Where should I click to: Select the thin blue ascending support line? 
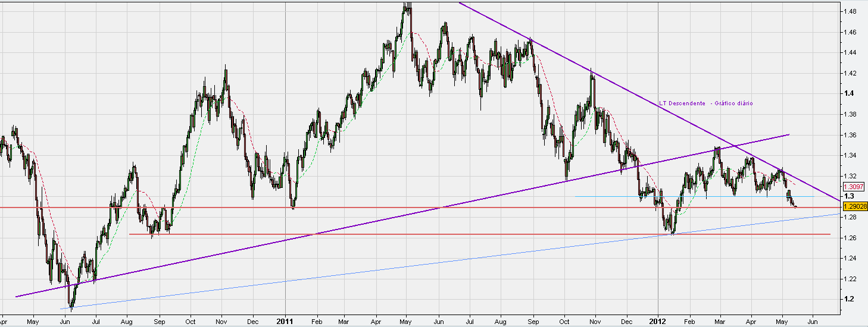click(451, 261)
